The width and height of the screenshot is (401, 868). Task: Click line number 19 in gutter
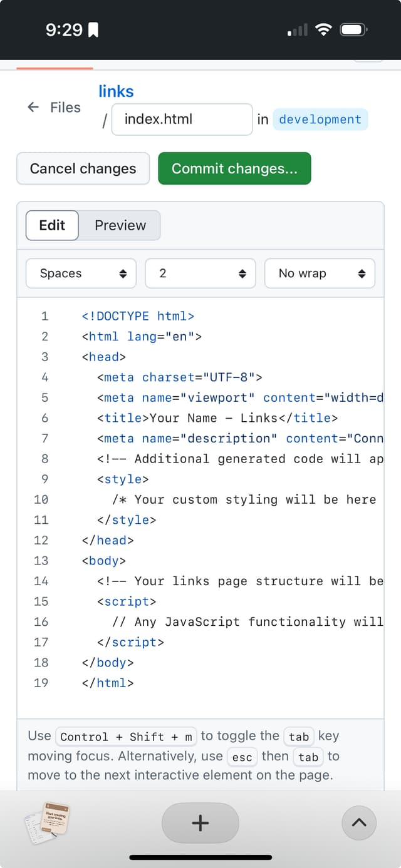point(41,683)
